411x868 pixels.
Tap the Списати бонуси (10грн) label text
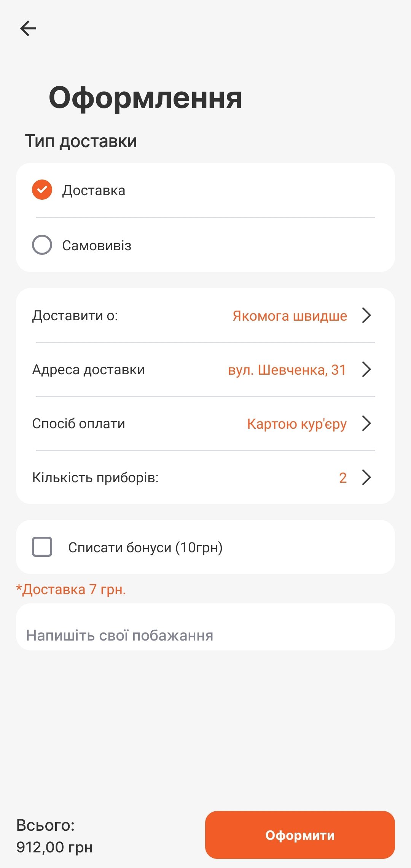click(145, 548)
